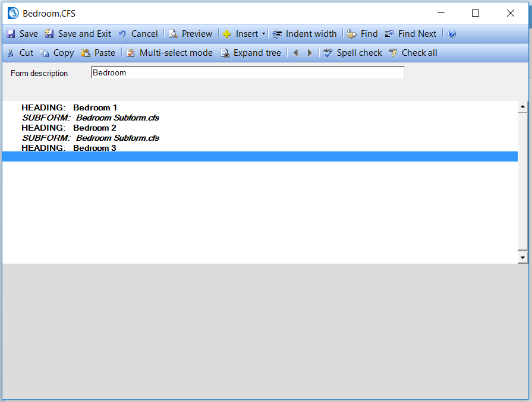
Task: Click the Cut label
Action: pyautogui.click(x=27, y=53)
